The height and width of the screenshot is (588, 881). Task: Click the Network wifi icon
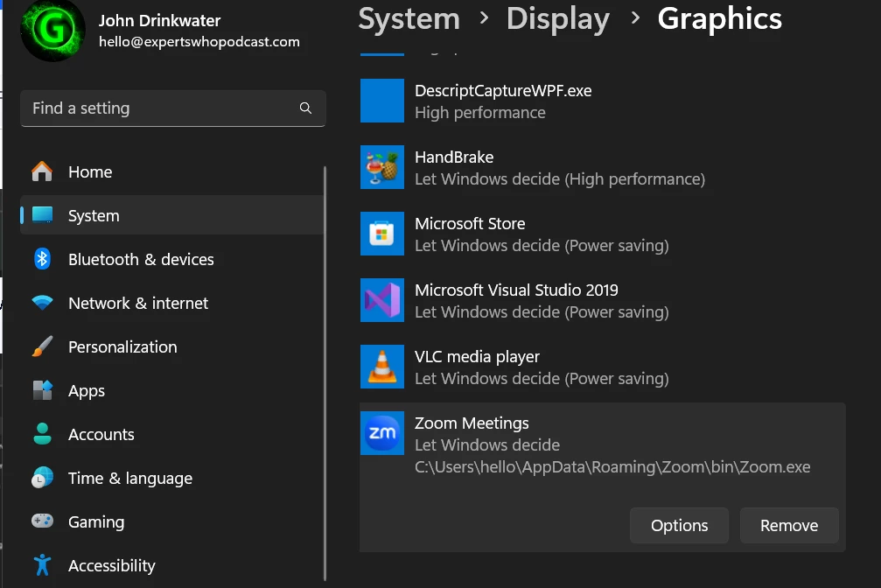pyautogui.click(x=42, y=303)
